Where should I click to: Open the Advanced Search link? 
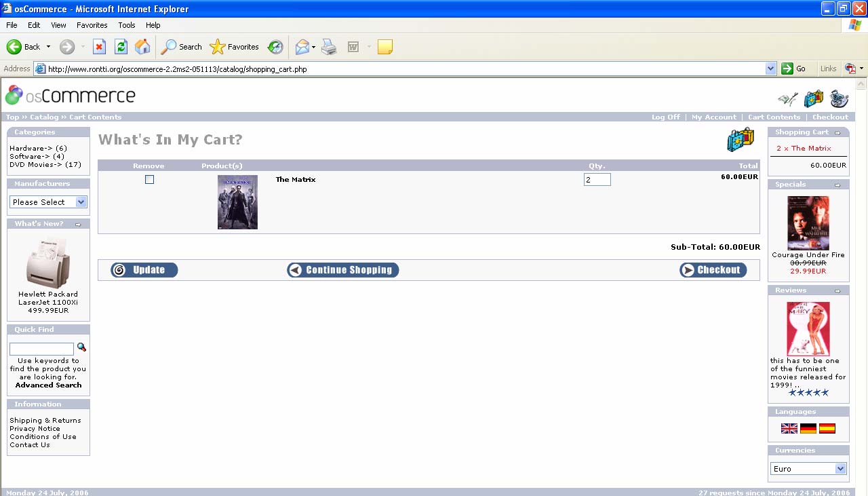coord(48,385)
